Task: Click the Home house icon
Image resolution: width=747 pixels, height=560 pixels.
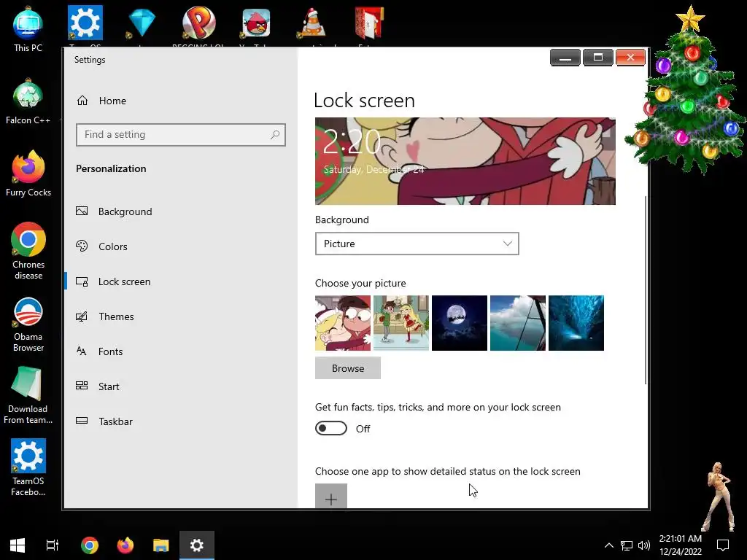Action: (82, 101)
